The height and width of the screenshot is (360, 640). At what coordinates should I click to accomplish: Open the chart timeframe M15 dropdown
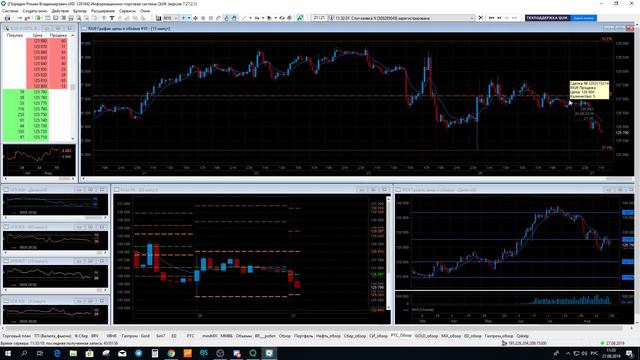tap(171, 18)
